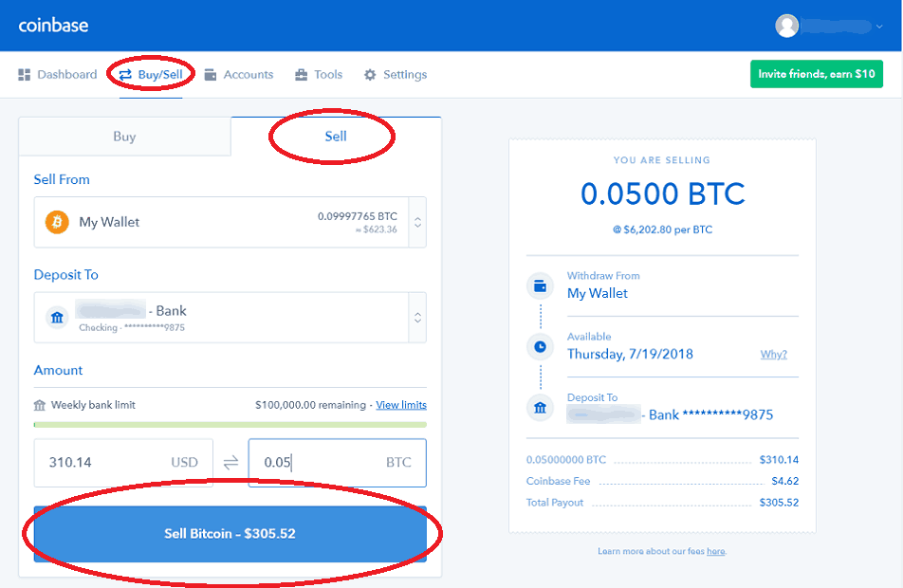Open the user profile avatar
This screenshot has width=903, height=588.
pos(786,26)
